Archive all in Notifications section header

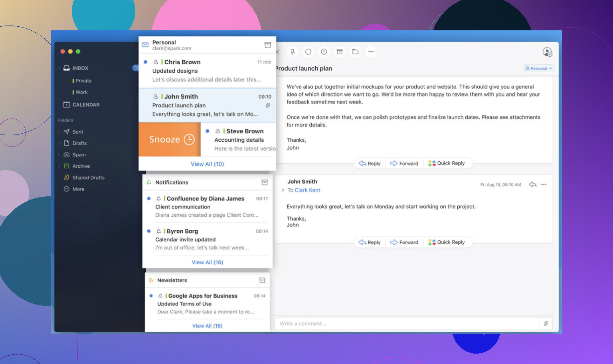265,182
